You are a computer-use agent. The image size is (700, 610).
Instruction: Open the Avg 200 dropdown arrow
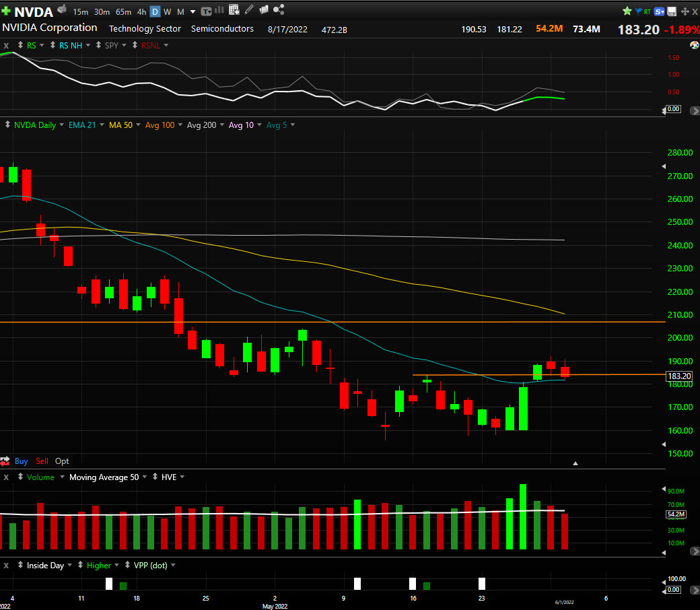click(222, 125)
